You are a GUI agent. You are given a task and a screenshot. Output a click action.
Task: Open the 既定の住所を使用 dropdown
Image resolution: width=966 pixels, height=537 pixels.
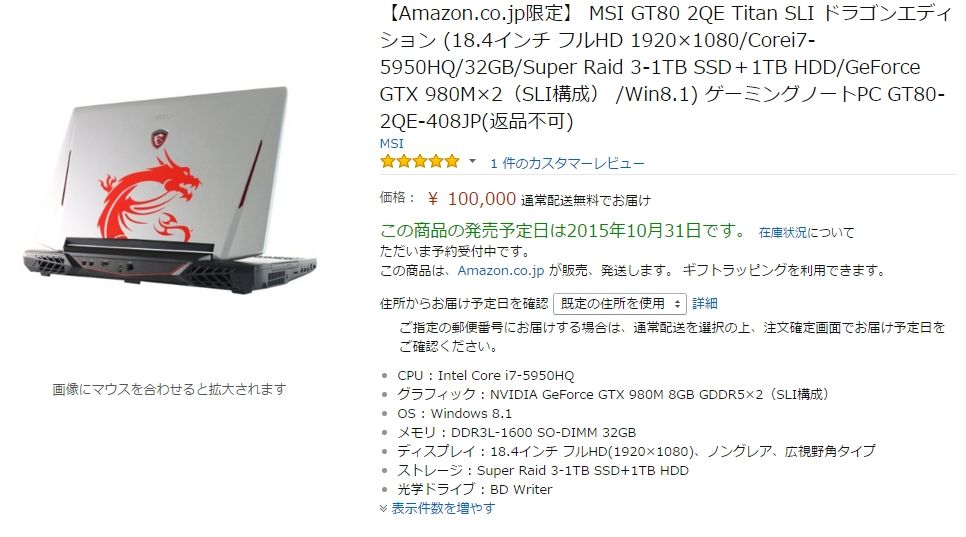[x=619, y=304]
